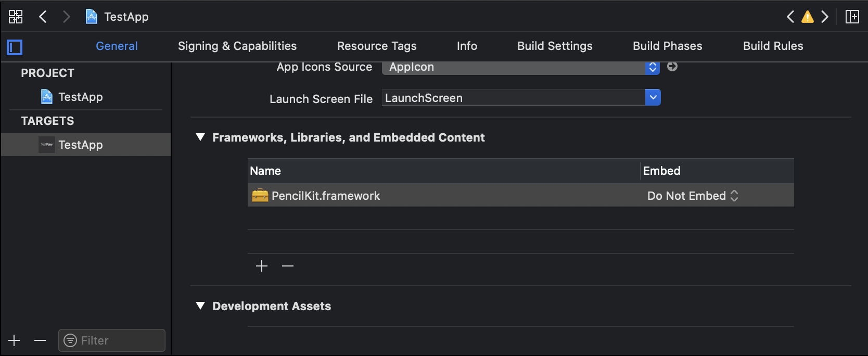
Task: Toggle the project and targets list sidebar
Action: [x=15, y=47]
